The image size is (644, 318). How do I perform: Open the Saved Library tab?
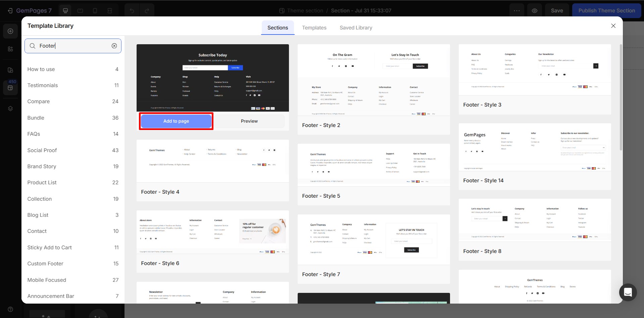coord(356,27)
